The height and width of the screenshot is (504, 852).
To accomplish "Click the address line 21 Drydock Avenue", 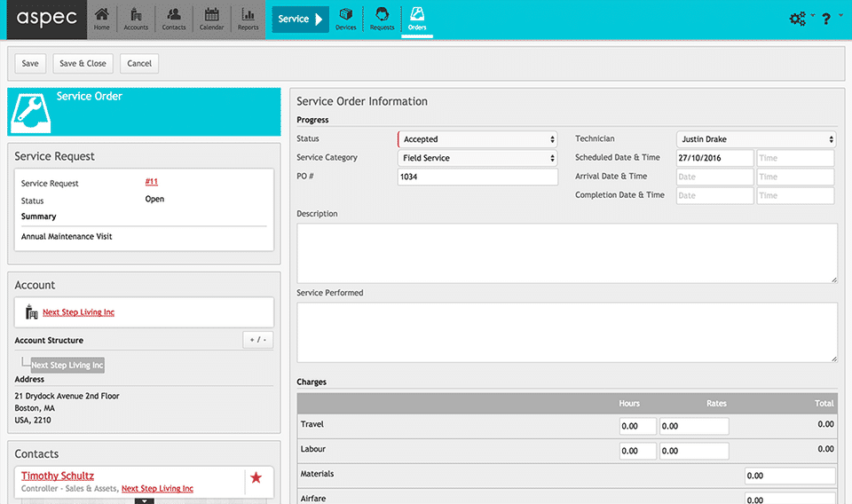I will tap(67, 396).
